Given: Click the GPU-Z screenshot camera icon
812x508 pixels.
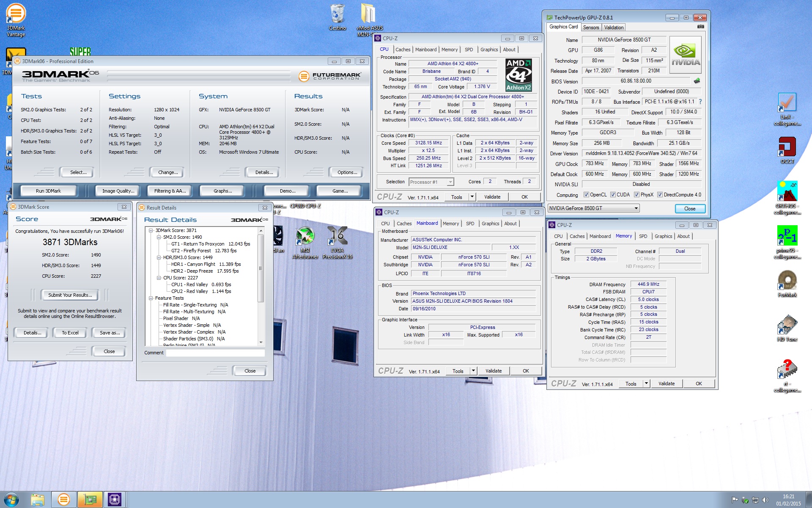Looking at the screenshot, I should (701, 27).
